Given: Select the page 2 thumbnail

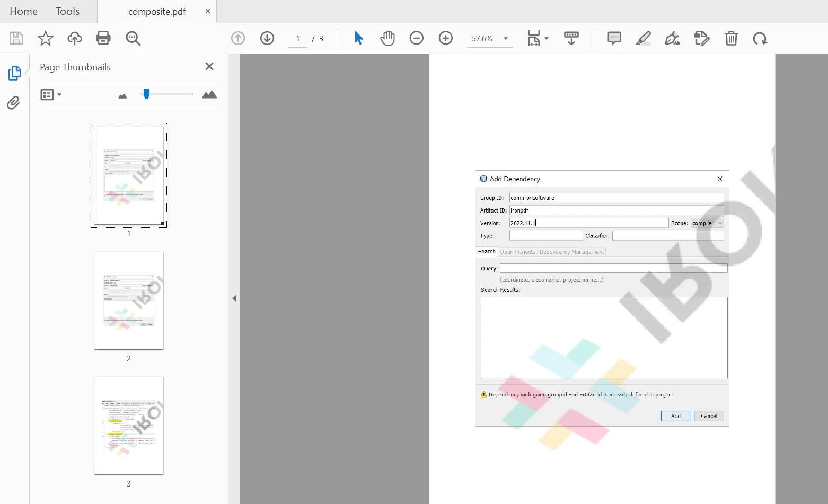Looking at the screenshot, I should 129,300.
